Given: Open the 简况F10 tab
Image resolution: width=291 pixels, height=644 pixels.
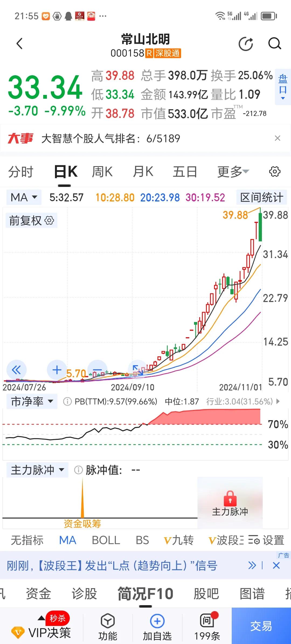Looking at the screenshot, I should (145, 594).
